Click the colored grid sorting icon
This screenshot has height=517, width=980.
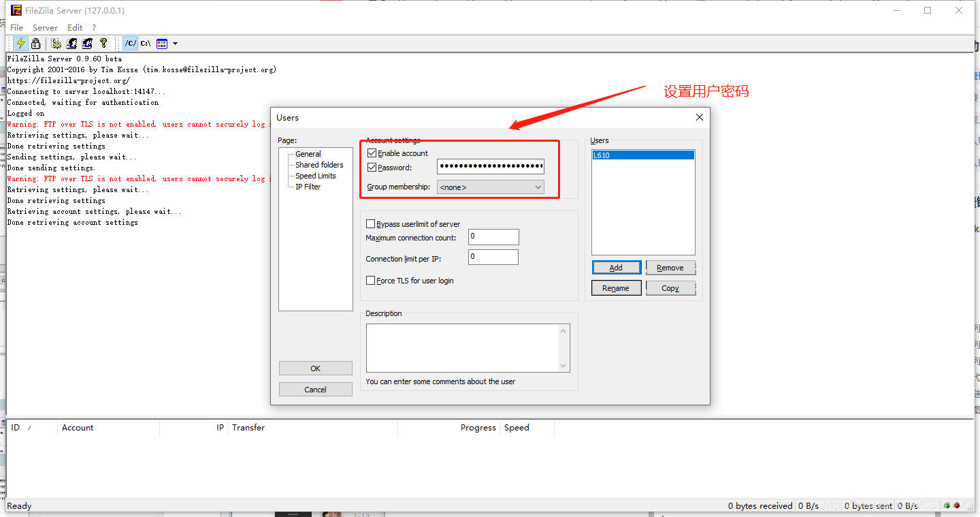pos(162,44)
